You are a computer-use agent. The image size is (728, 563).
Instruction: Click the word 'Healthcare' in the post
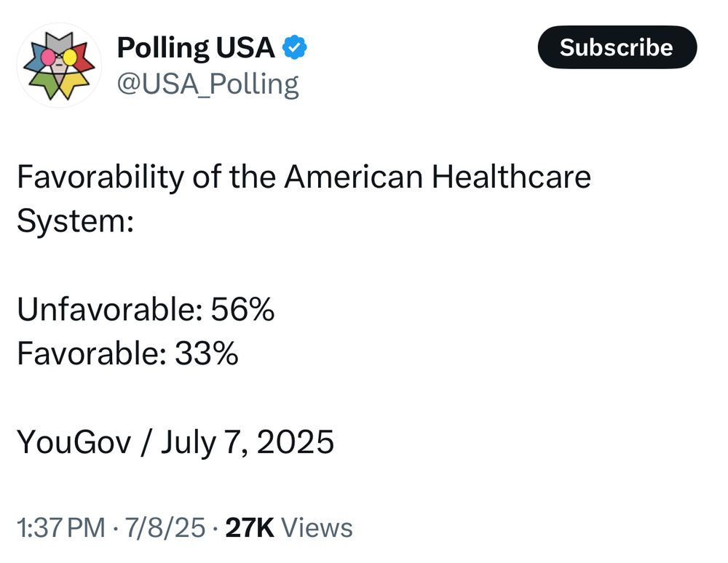point(511,177)
